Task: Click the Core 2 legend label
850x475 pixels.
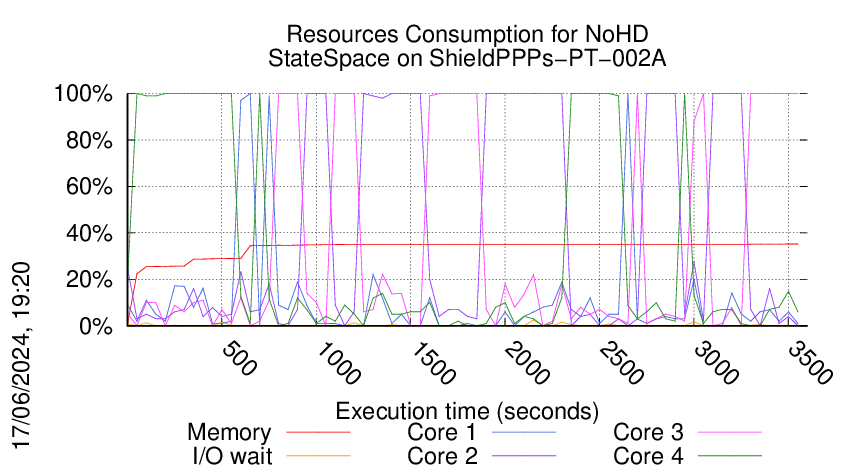Action: (x=442, y=456)
